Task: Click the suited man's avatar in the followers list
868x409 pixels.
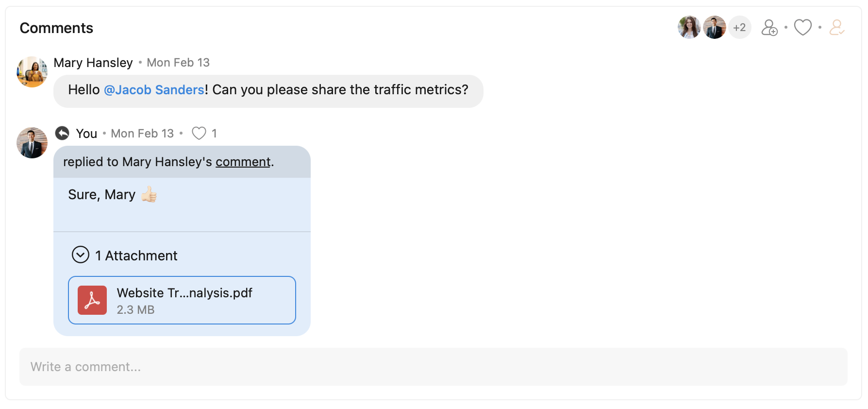Action: (714, 27)
